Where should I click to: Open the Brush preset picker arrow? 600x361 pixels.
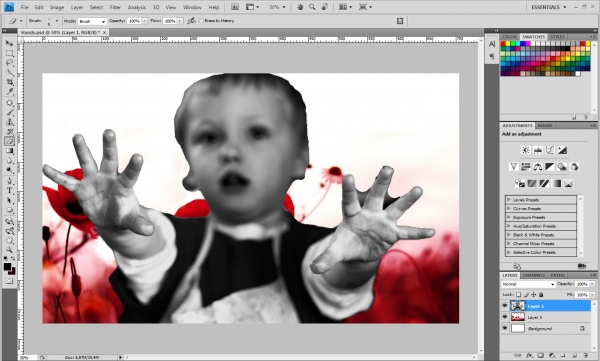(57, 21)
